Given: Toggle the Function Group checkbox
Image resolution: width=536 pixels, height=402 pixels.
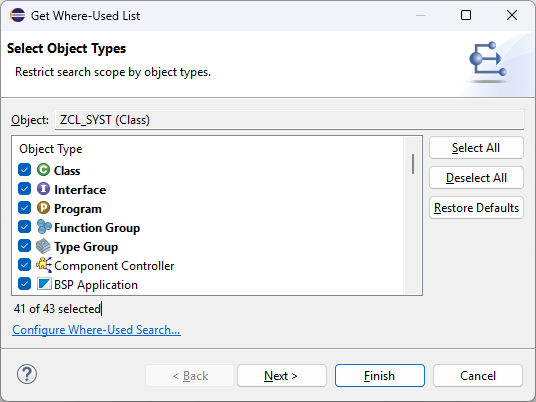Looking at the screenshot, I should point(25,227).
